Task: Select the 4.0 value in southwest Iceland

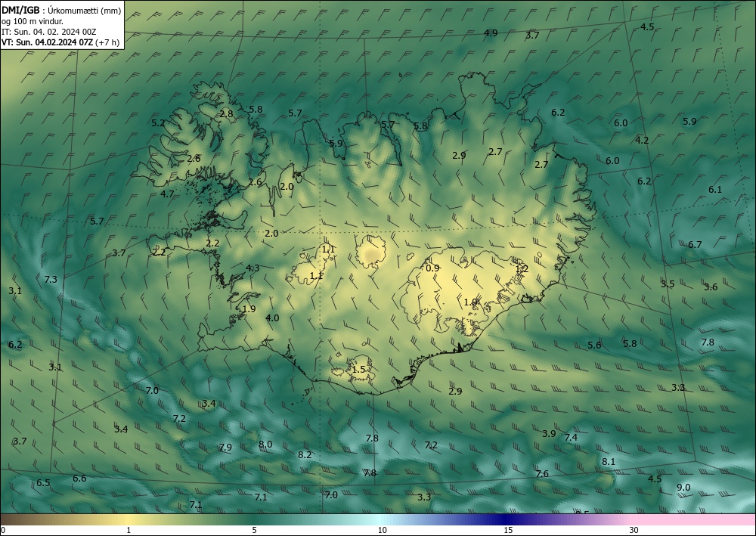Action: 272,318
